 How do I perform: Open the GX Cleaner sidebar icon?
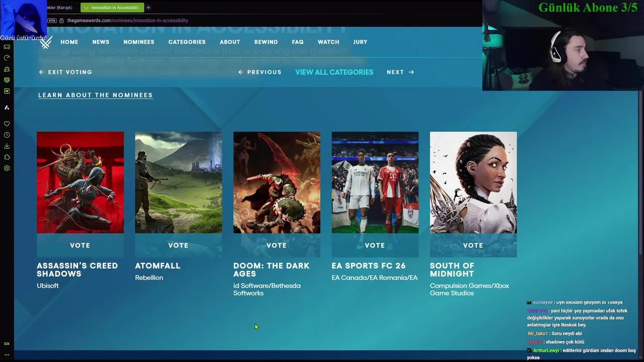point(7,69)
